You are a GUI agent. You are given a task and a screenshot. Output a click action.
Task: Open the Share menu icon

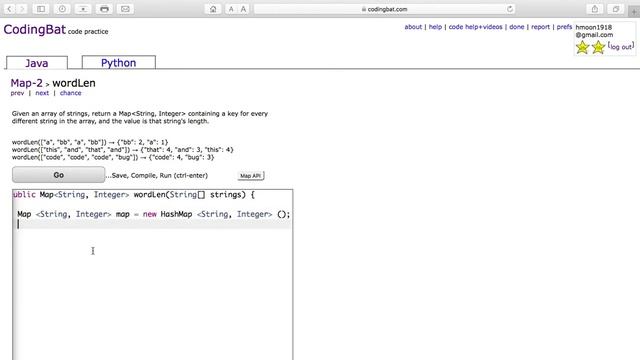595,9
